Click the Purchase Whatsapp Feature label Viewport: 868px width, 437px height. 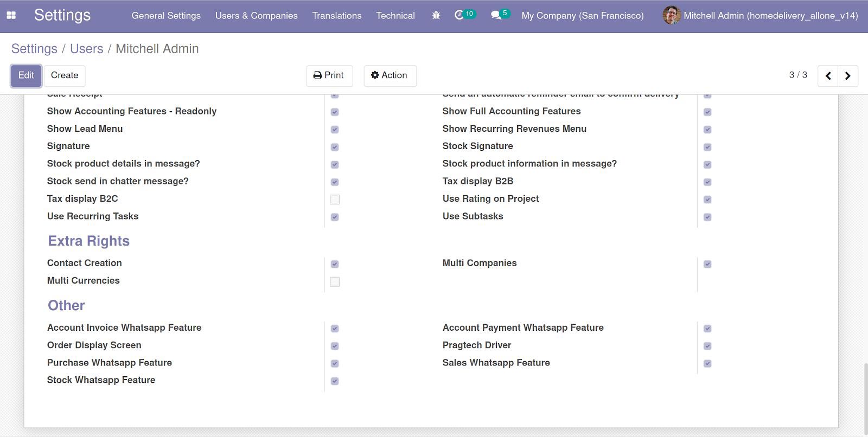pos(110,363)
